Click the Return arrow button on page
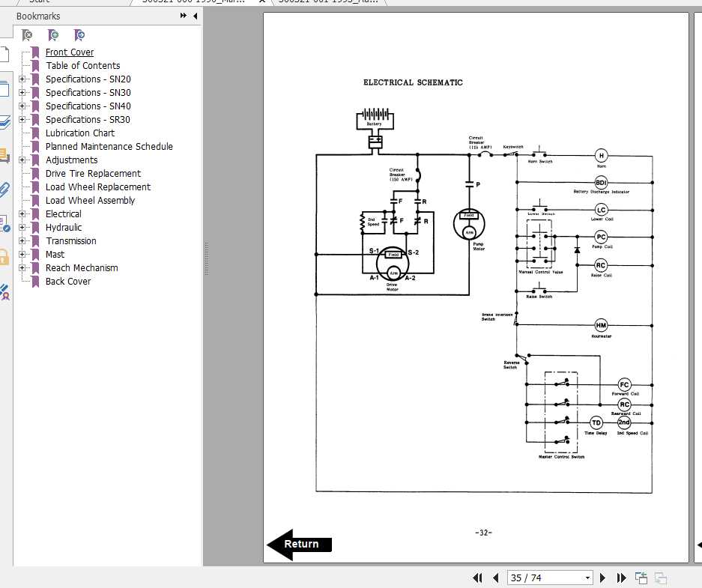The height and width of the screenshot is (588, 702). (299, 544)
